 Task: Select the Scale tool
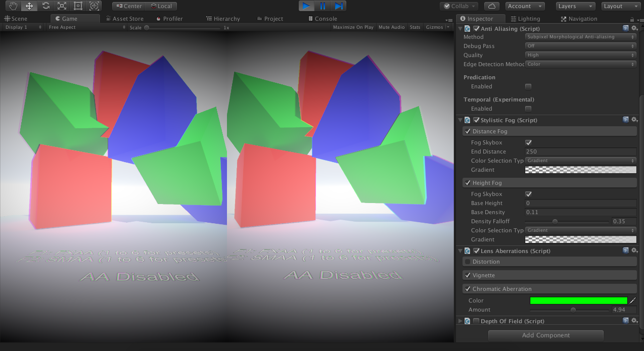[x=62, y=6]
